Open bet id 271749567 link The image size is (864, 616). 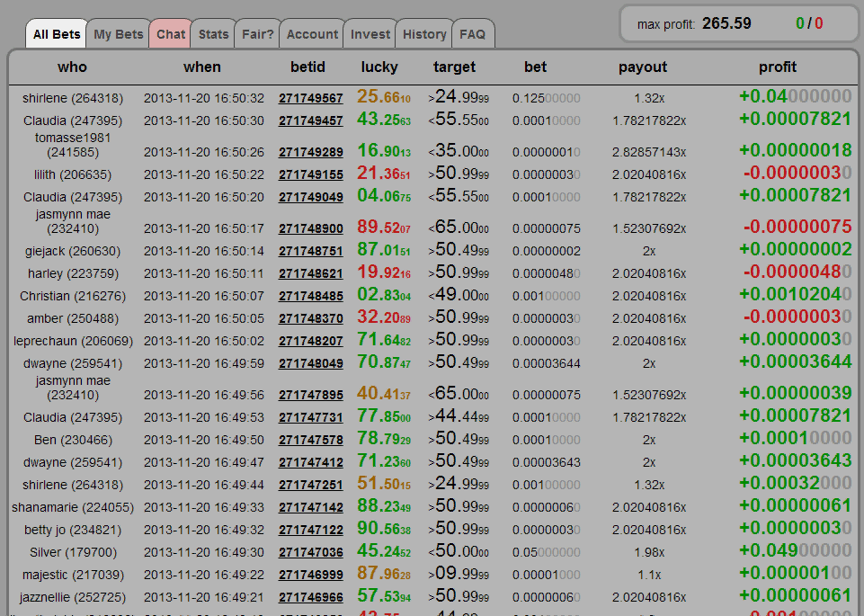pyautogui.click(x=311, y=98)
